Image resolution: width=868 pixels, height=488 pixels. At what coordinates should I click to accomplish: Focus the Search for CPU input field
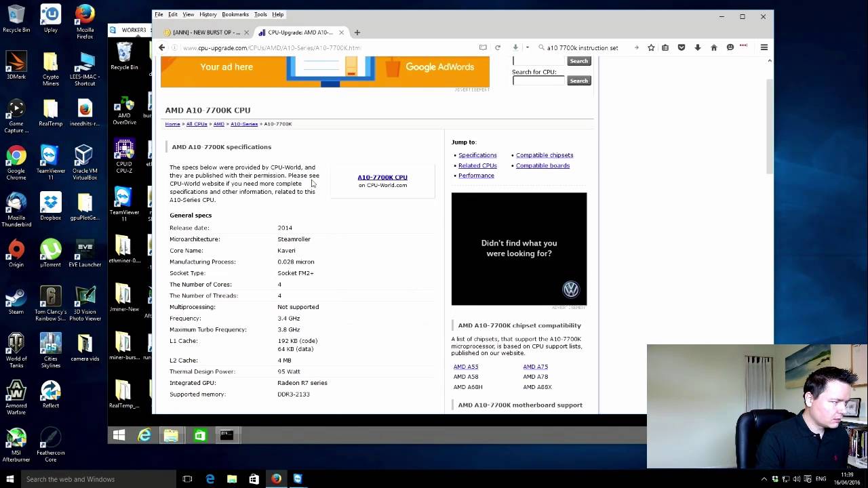[538, 81]
